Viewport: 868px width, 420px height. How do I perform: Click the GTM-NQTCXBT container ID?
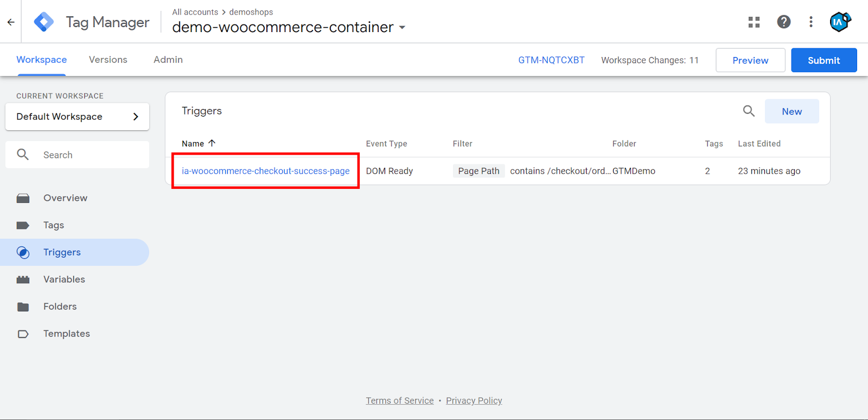(x=551, y=60)
